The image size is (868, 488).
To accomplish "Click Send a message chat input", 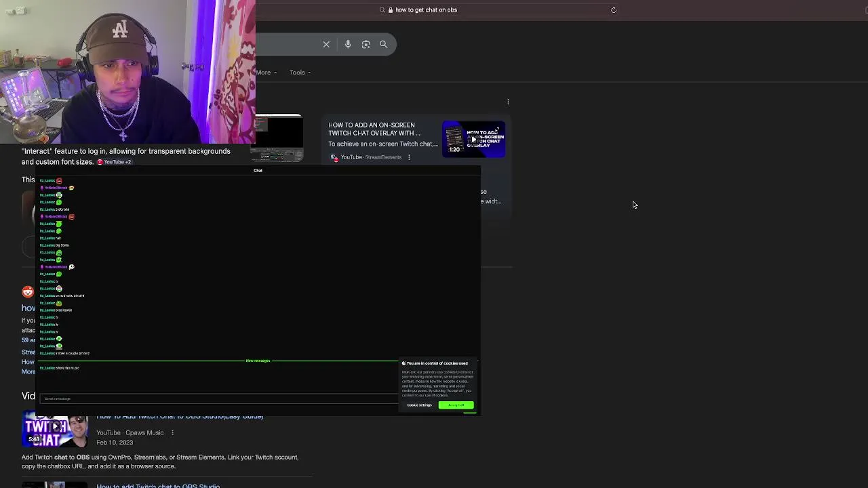I will pos(218,399).
